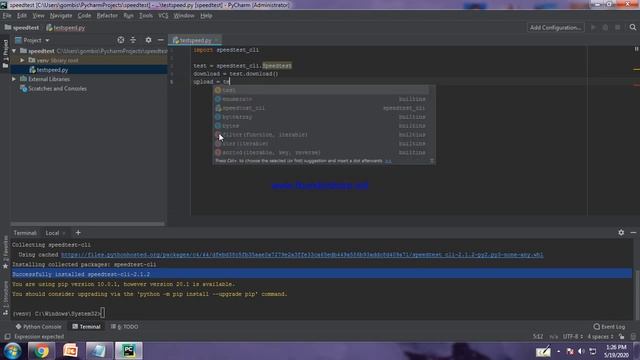Image resolution: width=640 pixels, height=360 pixels.
Task: Open the File menu
Action: click(7, 16)
